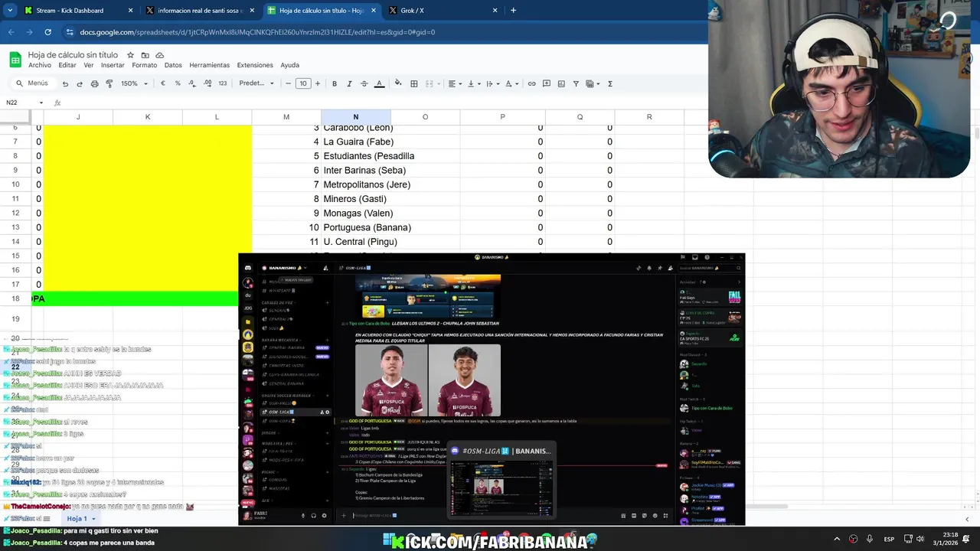Open new browser tab plus button
This screenshot has height=551, width=980.
513,11
